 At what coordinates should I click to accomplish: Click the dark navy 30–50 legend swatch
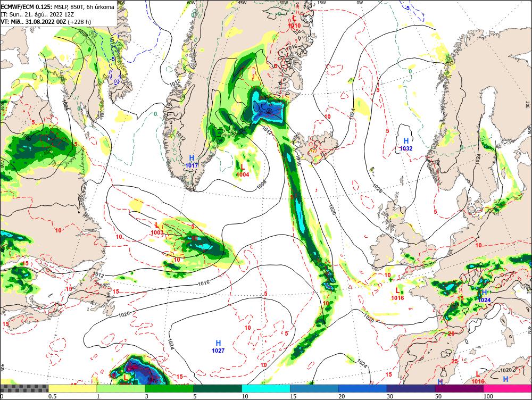tap(411, 388)
